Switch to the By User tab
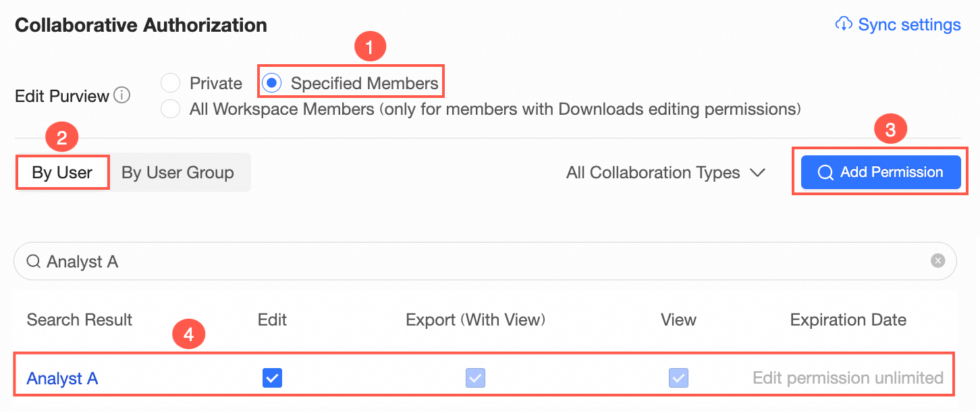Image resolution: width=980 pixels, height=412 pixels. coord(62,172)
